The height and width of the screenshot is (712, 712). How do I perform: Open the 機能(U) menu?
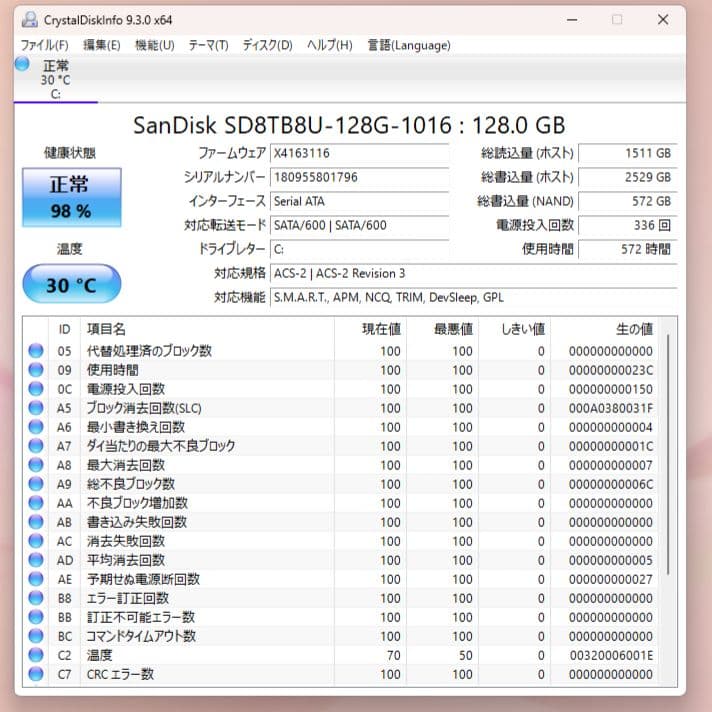(x=155, y=45)
